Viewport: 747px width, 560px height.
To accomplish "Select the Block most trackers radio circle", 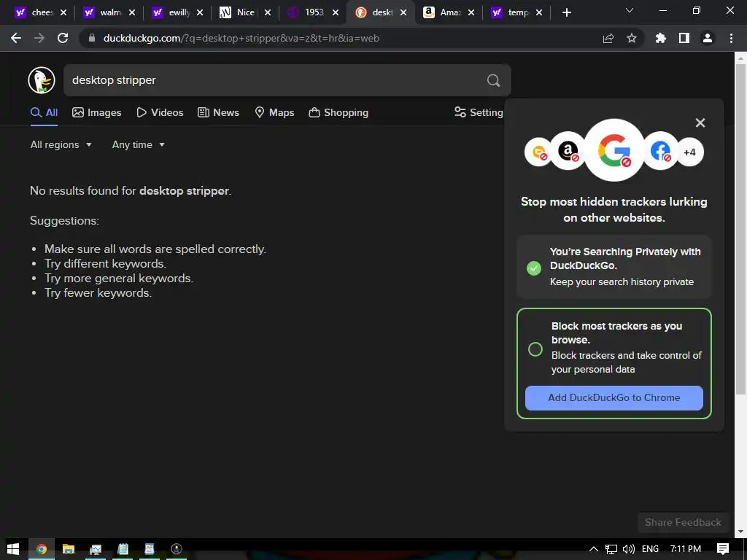I will [x=535, y=349].
